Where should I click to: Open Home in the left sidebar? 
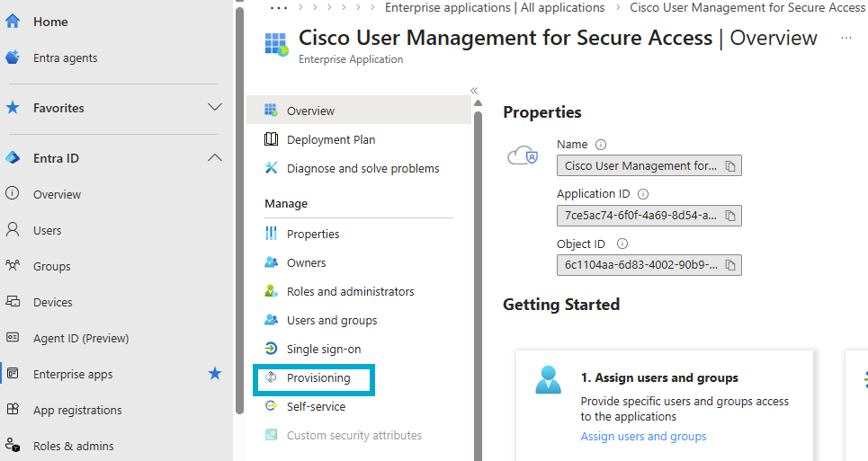pyautogui.click(x=50, y=22)
